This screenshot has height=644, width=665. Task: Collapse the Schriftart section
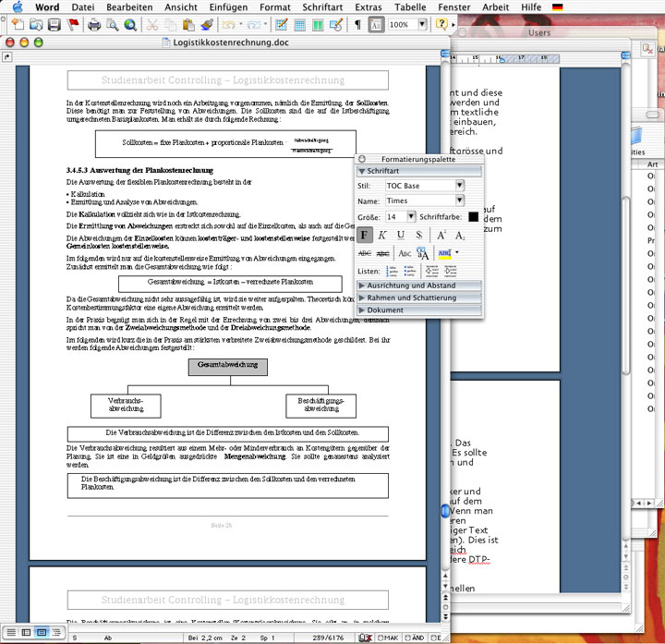pyautogui.click(x=362, y=171)
